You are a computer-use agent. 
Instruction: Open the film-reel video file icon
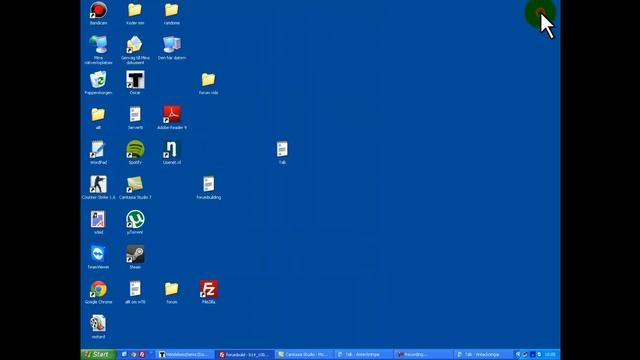pyautogui.click(x=98, y=323)
